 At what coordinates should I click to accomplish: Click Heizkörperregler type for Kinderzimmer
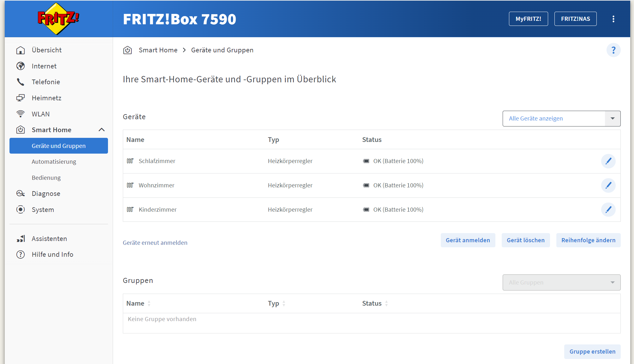point(290,209)
